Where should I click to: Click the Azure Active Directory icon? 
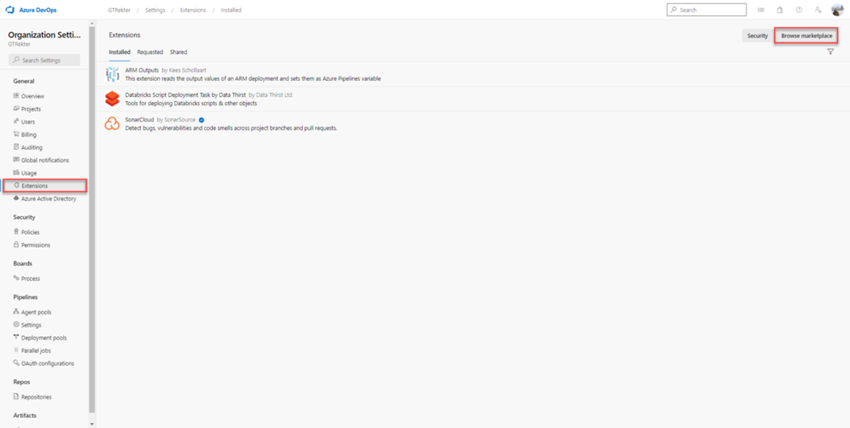click(x=16, y=198)
